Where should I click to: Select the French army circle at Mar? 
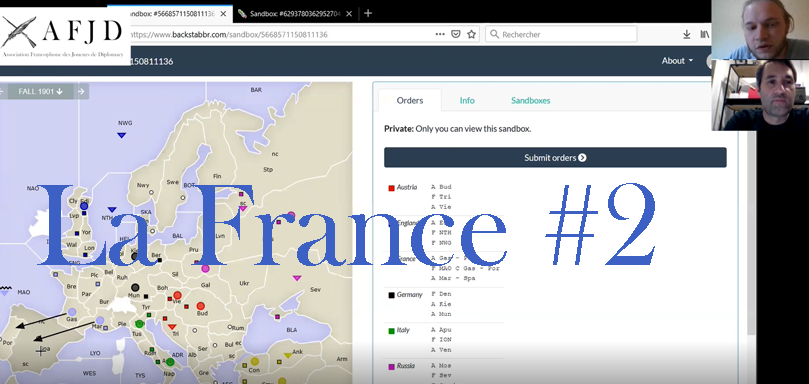tap(100, 320)
